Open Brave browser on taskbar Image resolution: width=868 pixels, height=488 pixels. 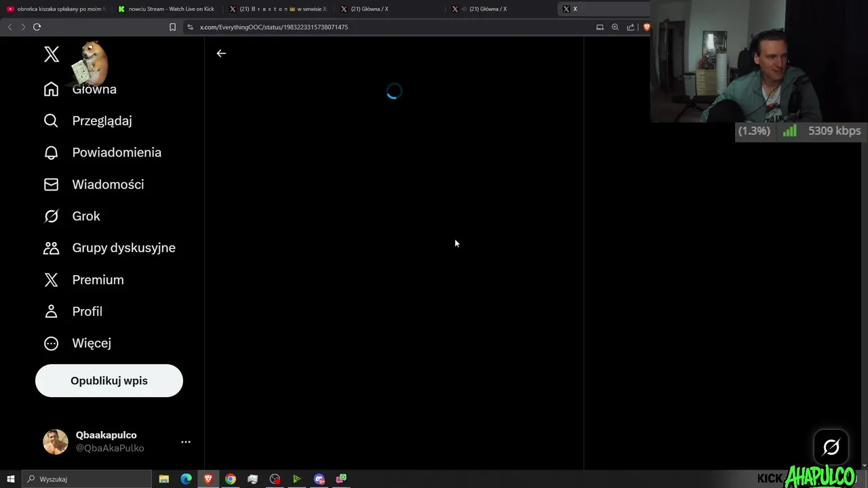208,479
